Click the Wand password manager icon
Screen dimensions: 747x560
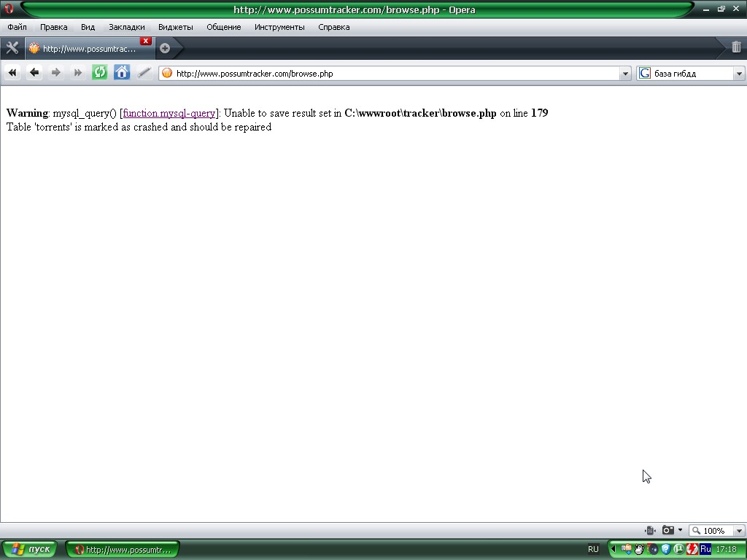(144, 73)
